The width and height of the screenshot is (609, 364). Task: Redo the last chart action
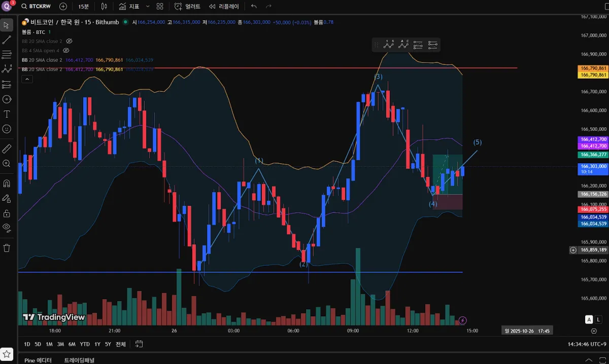click(268, 7)
